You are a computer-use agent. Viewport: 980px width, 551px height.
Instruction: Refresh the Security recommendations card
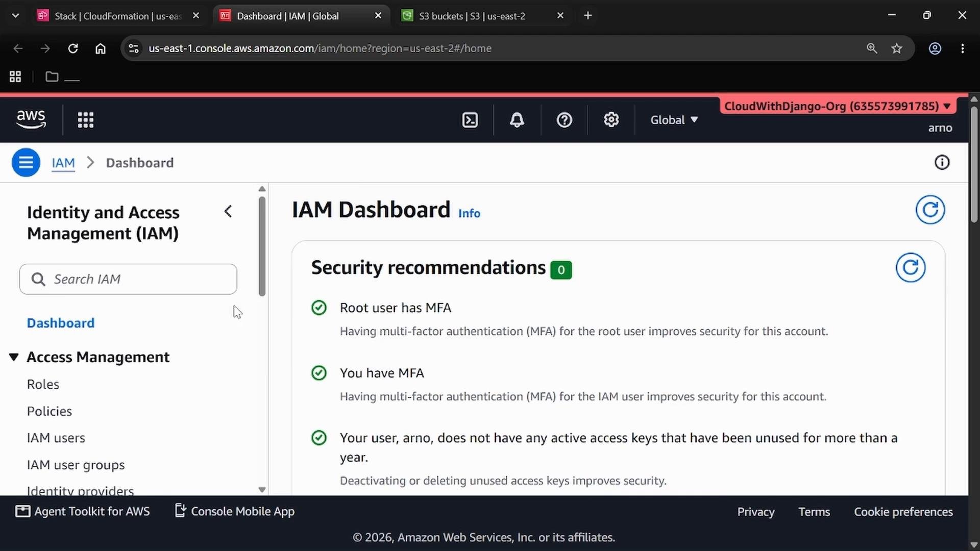click(911, 268)
